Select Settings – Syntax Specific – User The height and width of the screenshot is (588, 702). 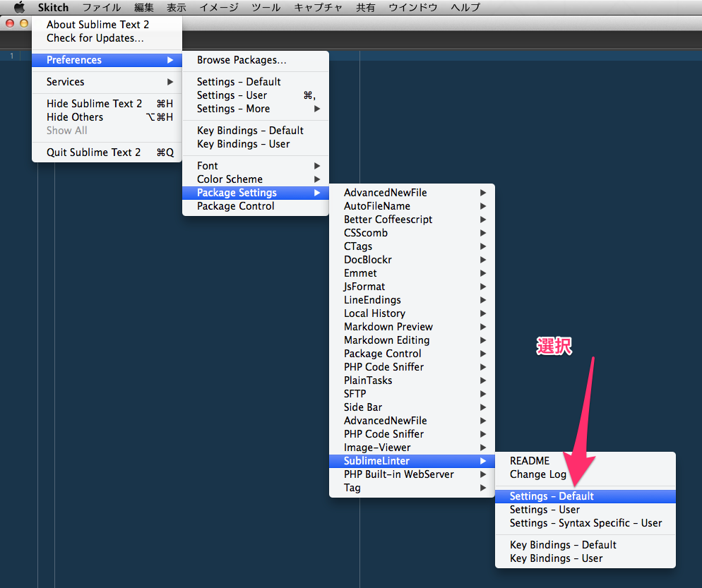(x=585, y=523)
